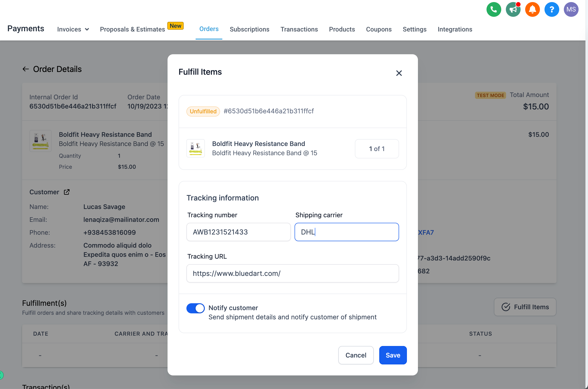This screenshot has height=389, width=588.
Task: Open the MS user avatar menu
Action: click(571, 9)
